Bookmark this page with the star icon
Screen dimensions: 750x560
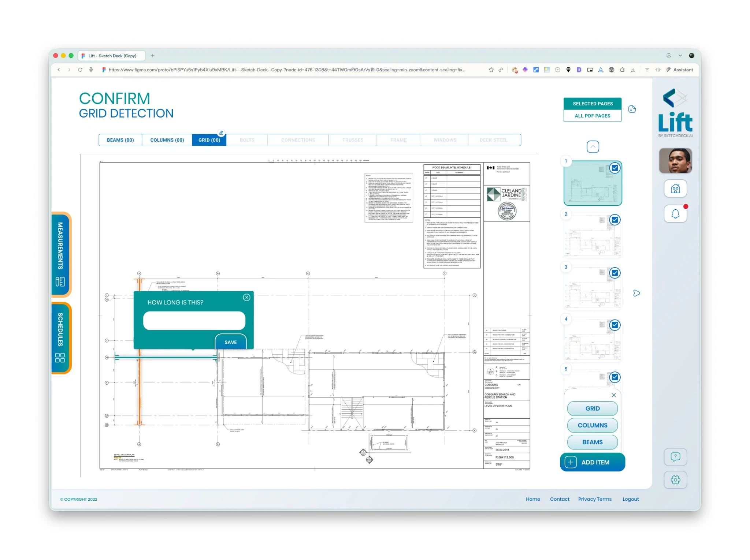pos(491,70)
